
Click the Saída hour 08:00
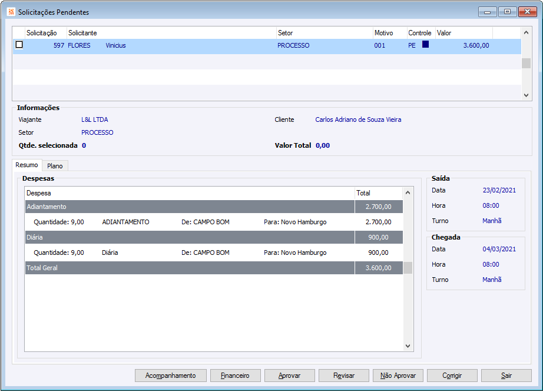point(491,205)
